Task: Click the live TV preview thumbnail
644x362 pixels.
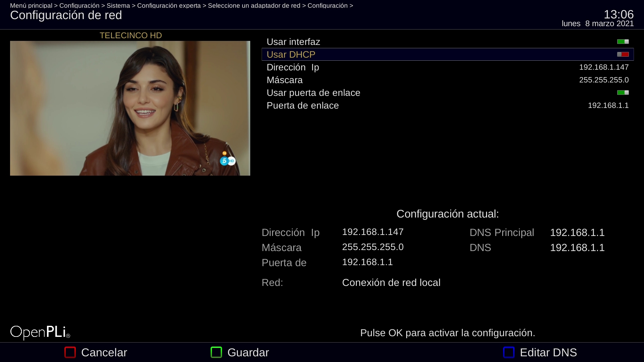Action: (130, 108)
